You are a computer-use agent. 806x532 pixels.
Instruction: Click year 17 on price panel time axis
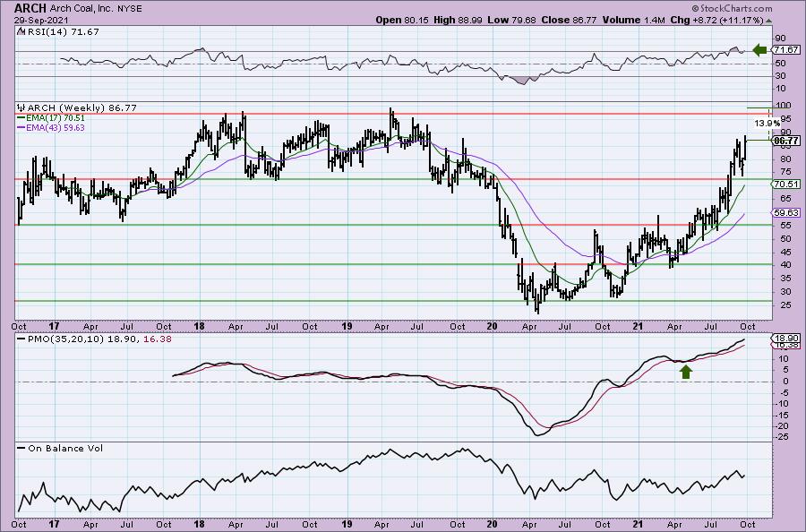[55, 326]
